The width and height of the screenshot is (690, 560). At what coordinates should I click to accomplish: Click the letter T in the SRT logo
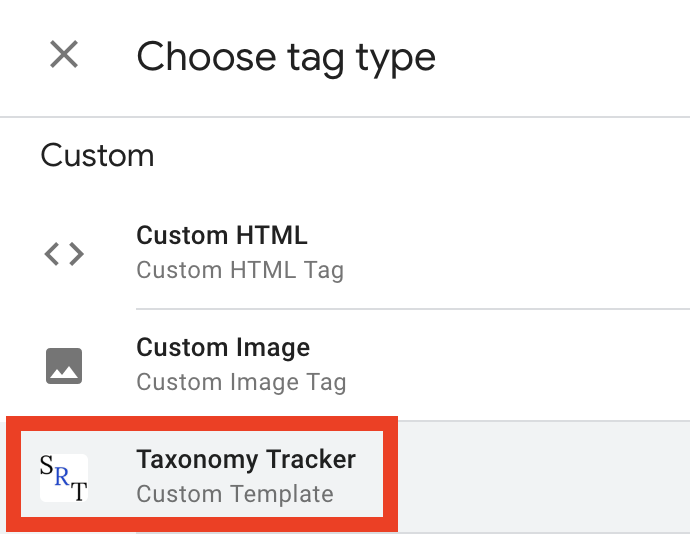[79, 489]
